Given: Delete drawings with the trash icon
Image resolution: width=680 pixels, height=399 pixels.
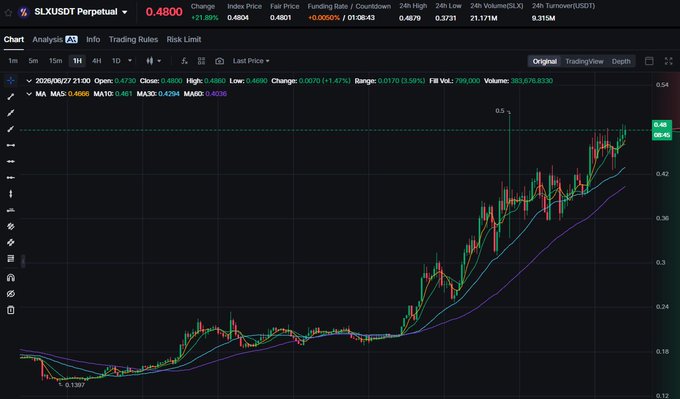Looking at the screenshot, I should coord(11,310).
